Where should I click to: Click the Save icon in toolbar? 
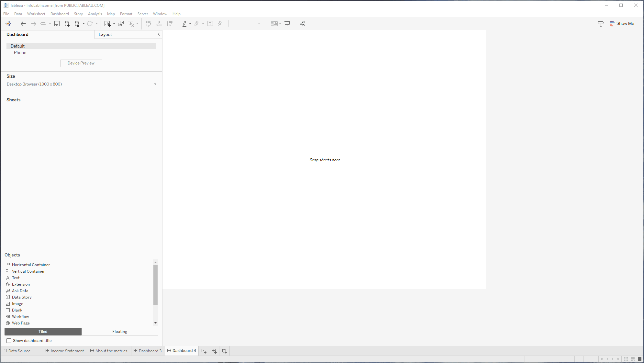[57, 24]
